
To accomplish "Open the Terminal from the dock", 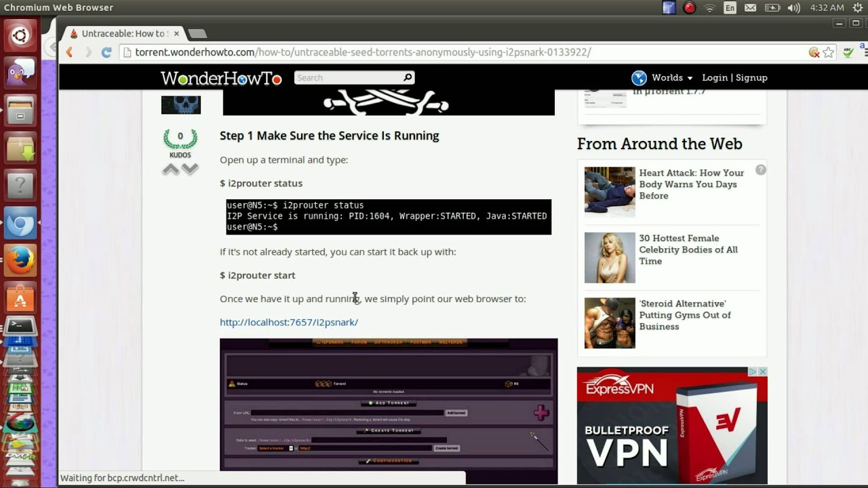I will (20, 326).
